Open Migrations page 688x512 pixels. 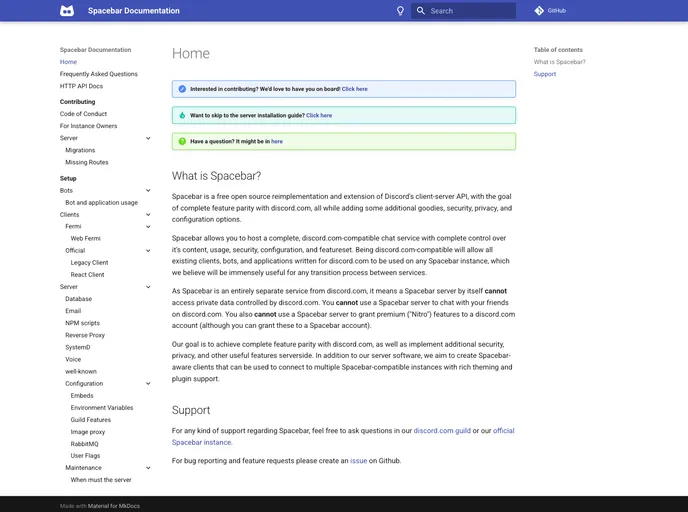coord(80,150)
